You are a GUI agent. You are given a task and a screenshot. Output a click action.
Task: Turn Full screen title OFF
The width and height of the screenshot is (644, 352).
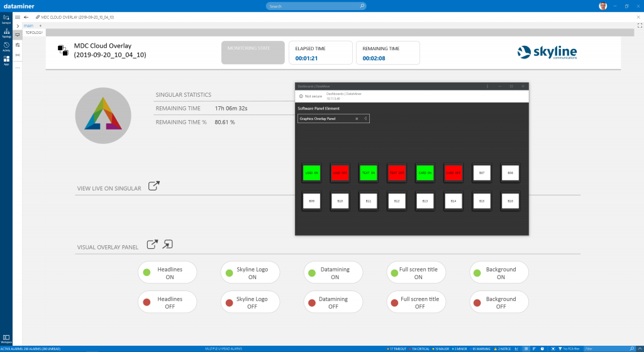pos(416,302)
